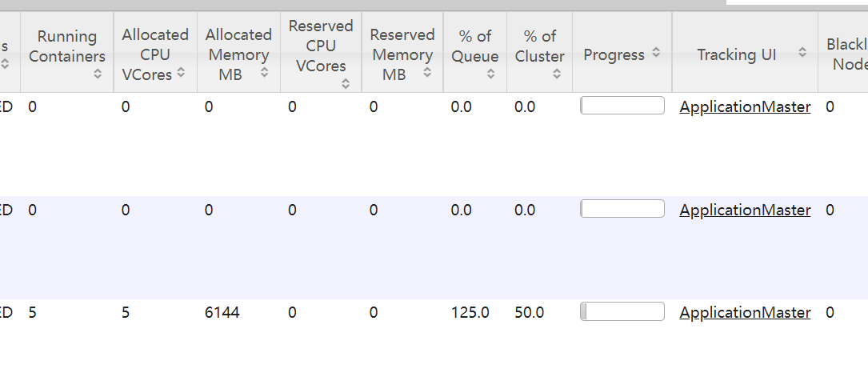868x385 pixels.
Task: Click the % of Queue sort icon
Action: click(x=490, y=74)
